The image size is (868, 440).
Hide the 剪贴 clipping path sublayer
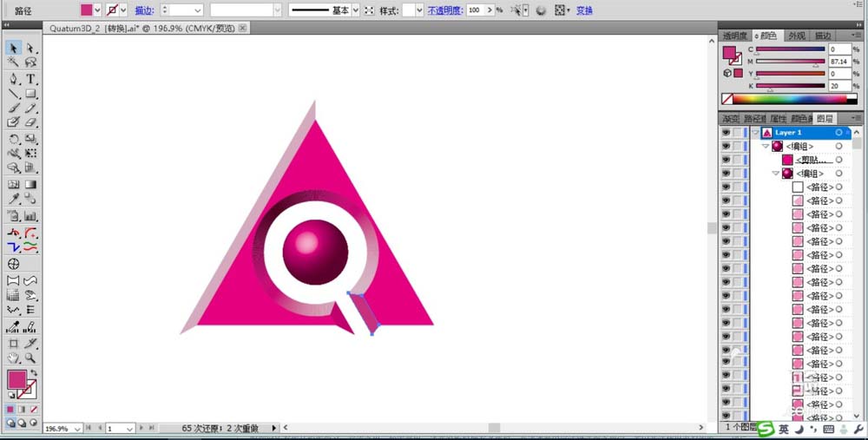click(x=726, y=160)
